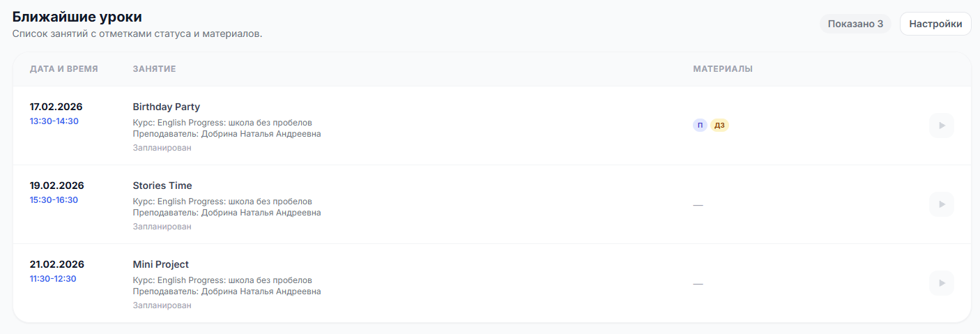
Task: Click the date 19.02.2026
Action: (x=56, y=185)
